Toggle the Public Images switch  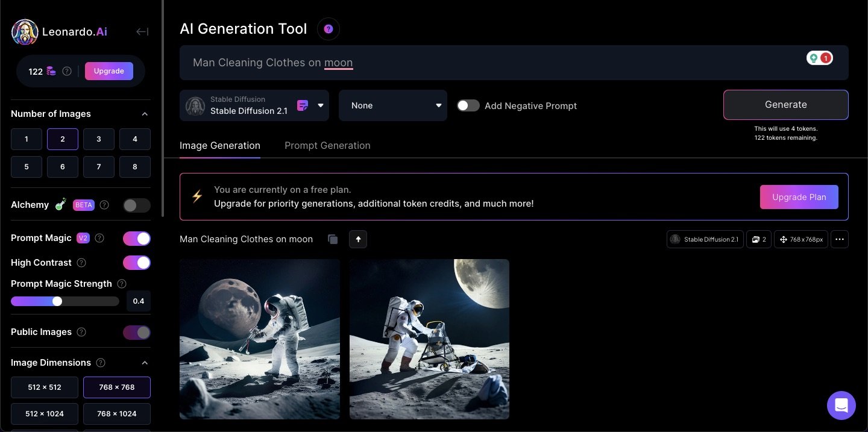point(137,333)
